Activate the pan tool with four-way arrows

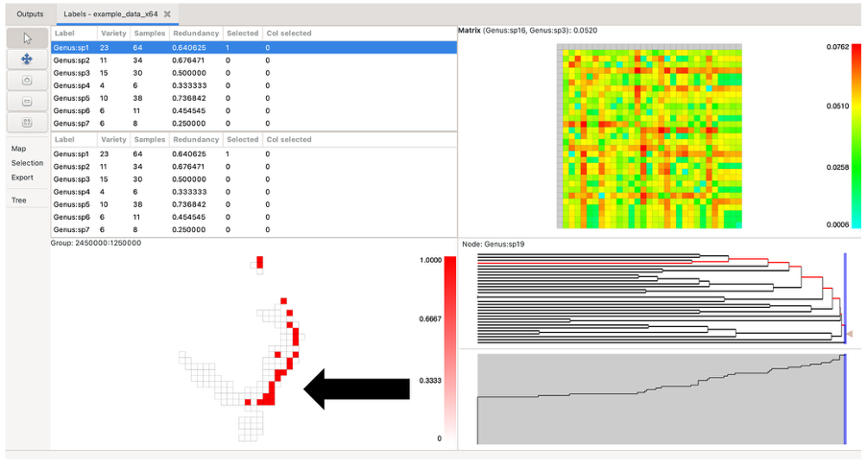tap(27, 59)
